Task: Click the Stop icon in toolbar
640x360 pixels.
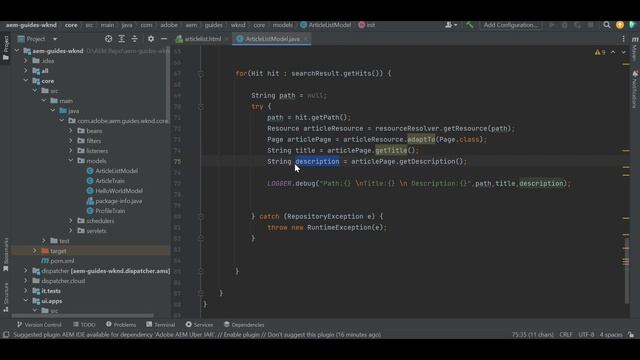Action: tap(591, 25)
